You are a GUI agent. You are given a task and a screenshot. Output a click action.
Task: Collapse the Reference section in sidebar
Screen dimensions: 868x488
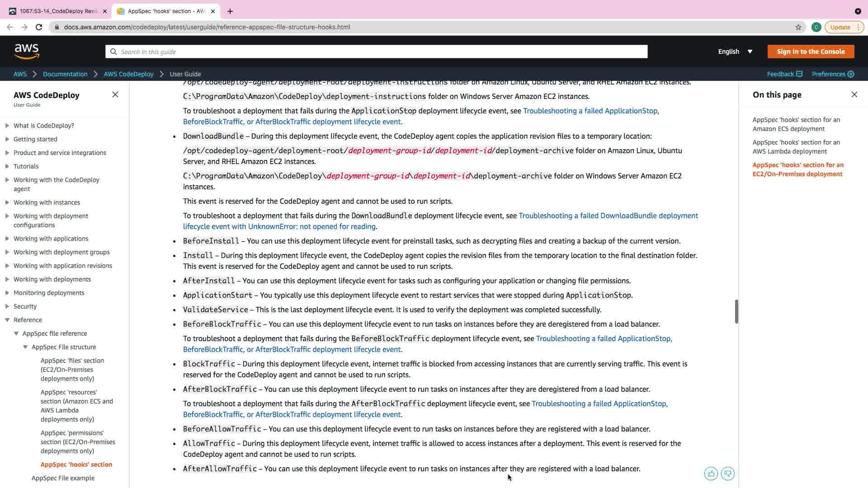pos(7,320)
